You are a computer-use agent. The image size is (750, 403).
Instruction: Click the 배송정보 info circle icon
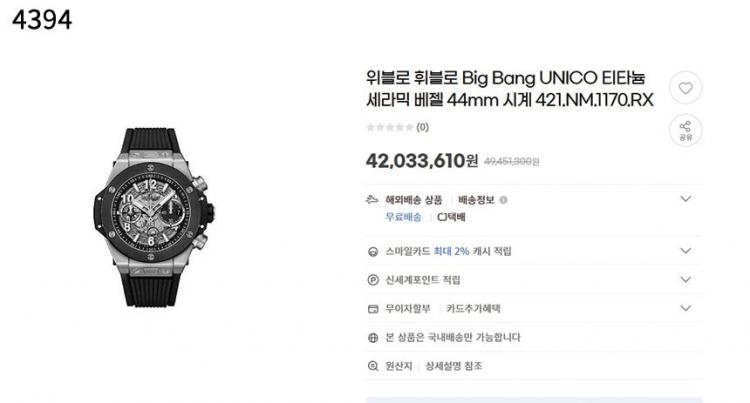(x=503, y=200)
